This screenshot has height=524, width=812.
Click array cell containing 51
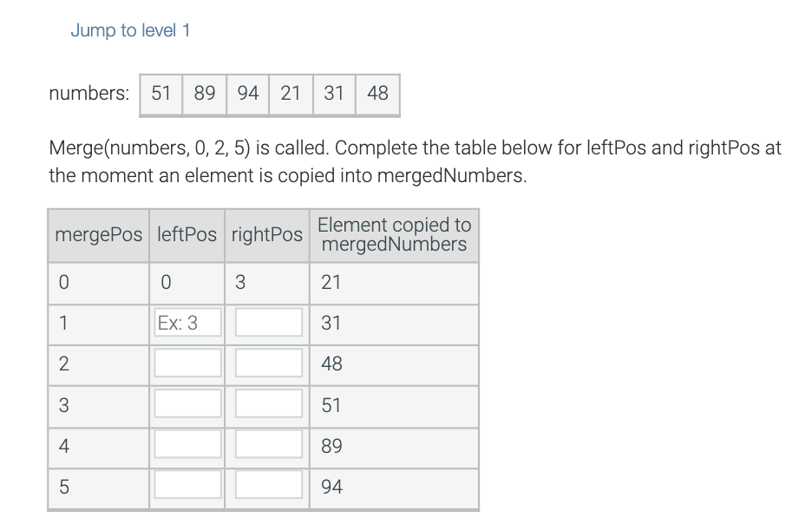(x=161, y=94)
